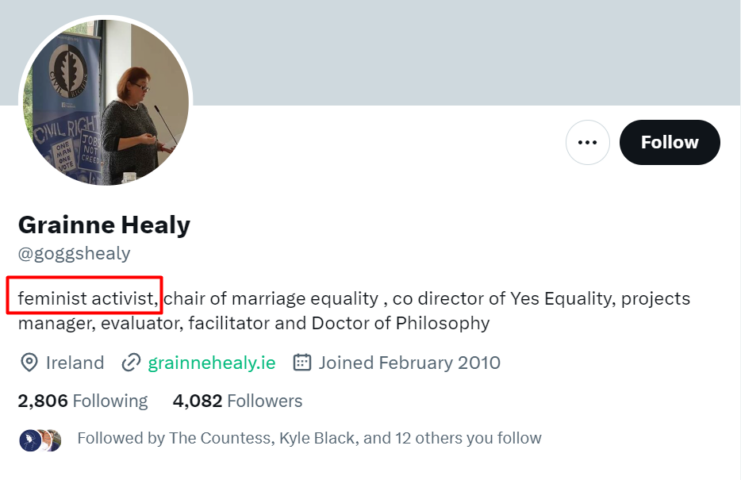Click the Grainne Healy display name
This screenshot has width=741, height=480.
pos(104,225)
